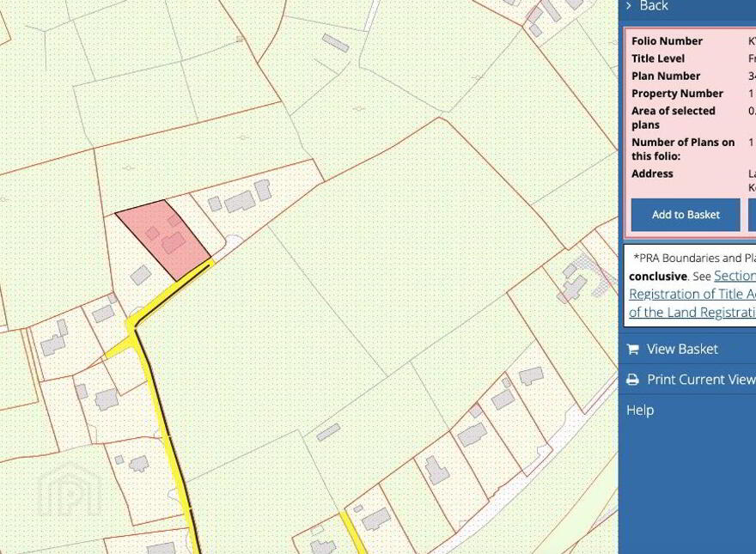756x554 pixels.
Task: Open the Section link in the PRA notice
Action: click(735, 276)
